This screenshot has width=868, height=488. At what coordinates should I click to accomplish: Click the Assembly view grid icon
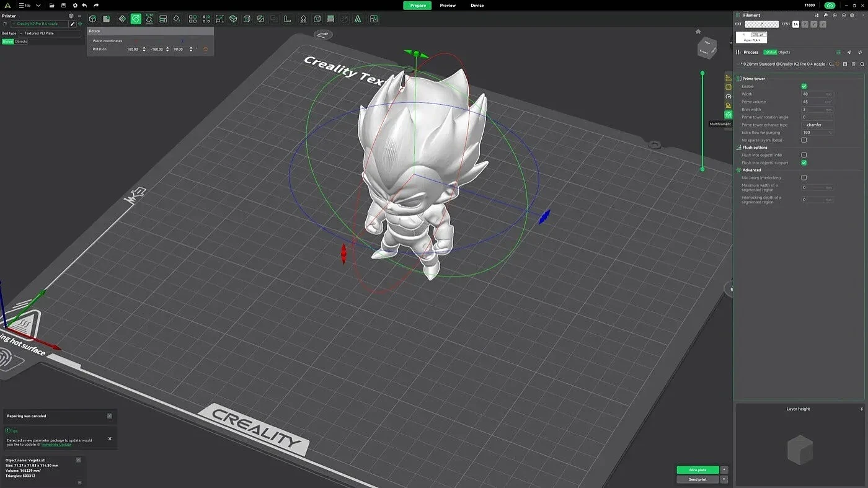click(x=374, y=19)
